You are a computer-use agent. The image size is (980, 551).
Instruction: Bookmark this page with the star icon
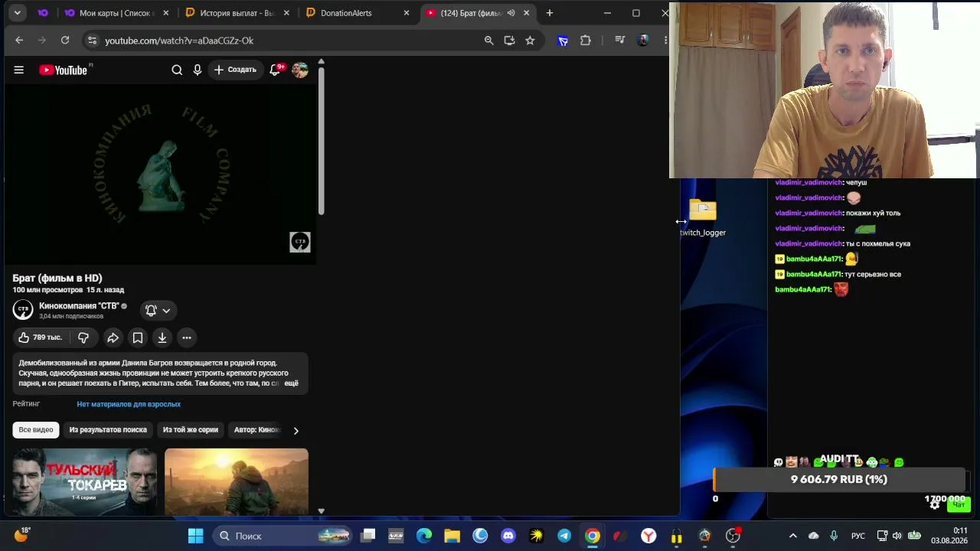click(530, 41)
